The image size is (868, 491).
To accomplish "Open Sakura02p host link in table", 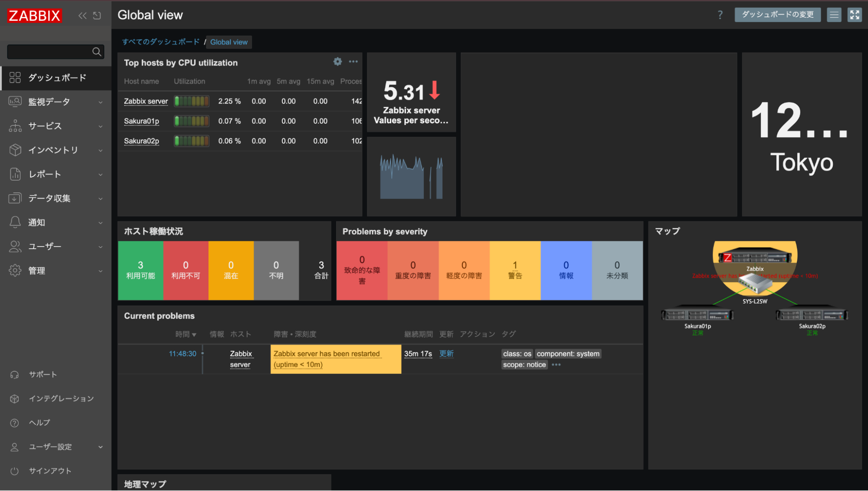I will (142, 141).
